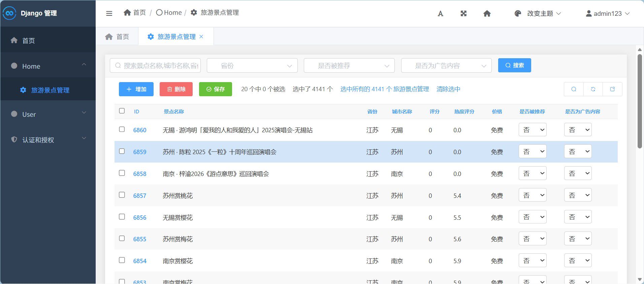The image size is (644, 284).
Task: Click the green 保存 button
Action: click(x=216, y=89)
